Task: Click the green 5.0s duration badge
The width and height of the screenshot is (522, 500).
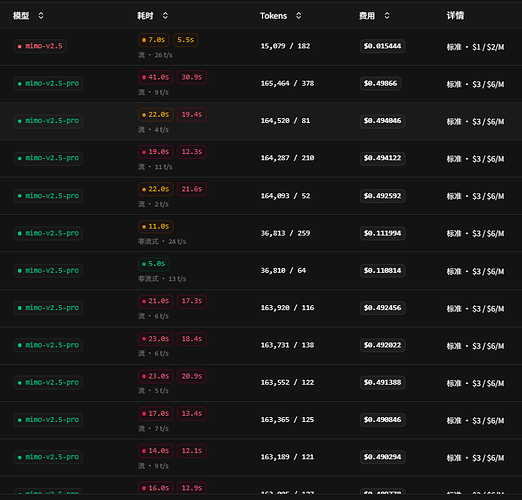Action: click(x=154, y=264)
